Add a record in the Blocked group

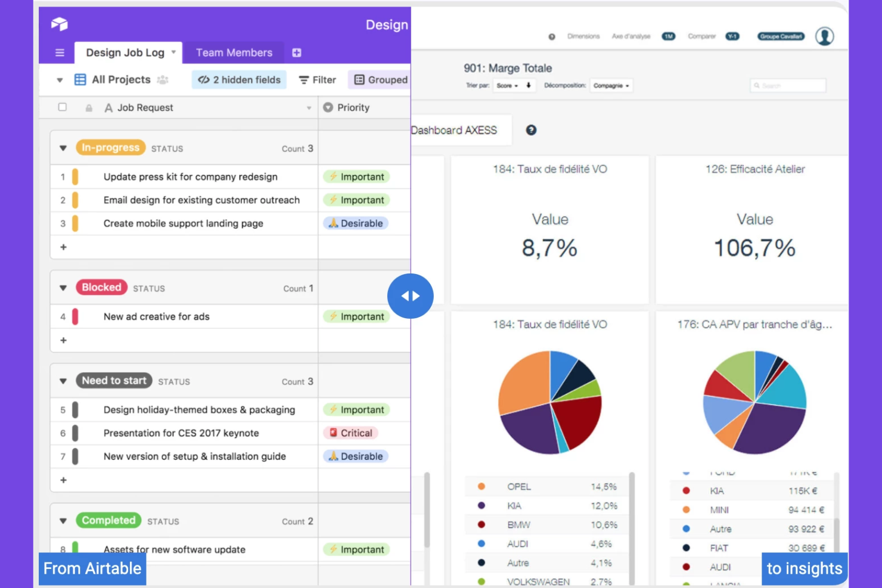63,340
